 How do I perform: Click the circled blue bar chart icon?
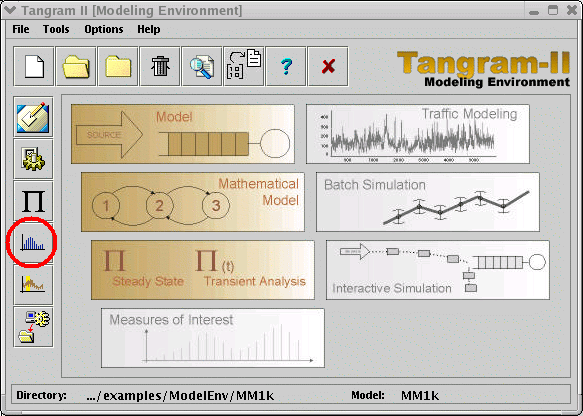pyautogui.click(x=33, y=243)
